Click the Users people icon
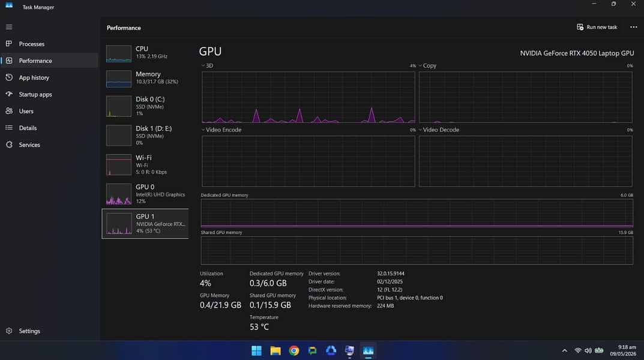The width and height of the screenshot is (644, 360). 9,111
